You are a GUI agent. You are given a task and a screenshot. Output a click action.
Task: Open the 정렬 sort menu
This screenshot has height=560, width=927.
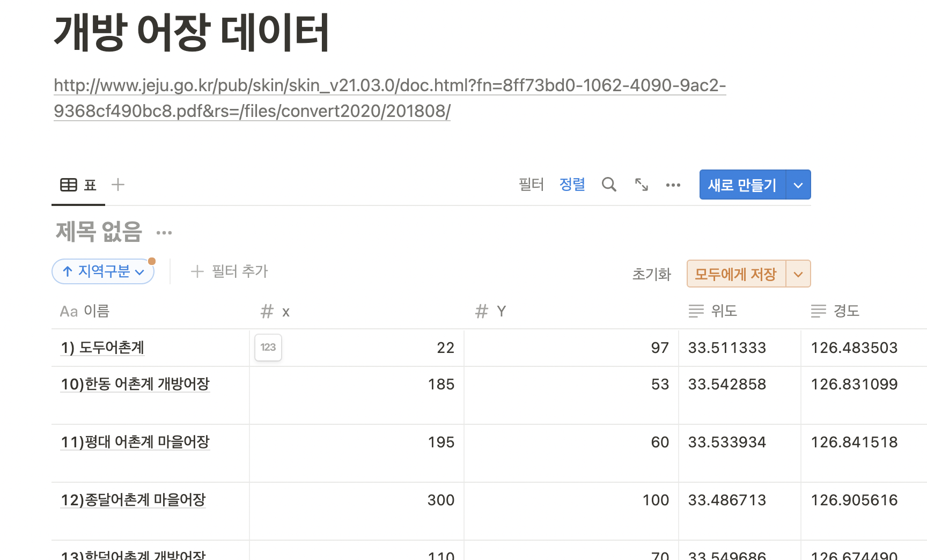572,185
